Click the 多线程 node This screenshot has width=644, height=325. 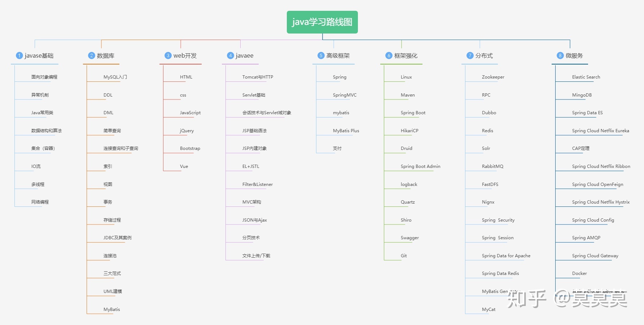click(38, 184)
